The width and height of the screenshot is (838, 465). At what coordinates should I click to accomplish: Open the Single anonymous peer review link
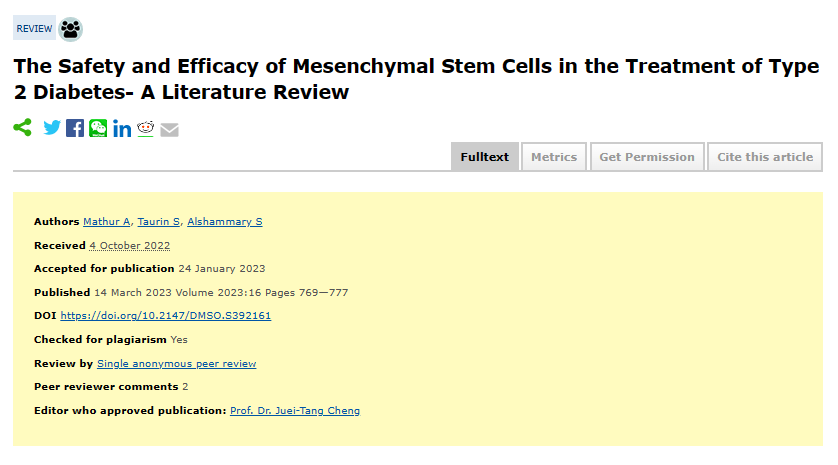(x=176, y=364)
